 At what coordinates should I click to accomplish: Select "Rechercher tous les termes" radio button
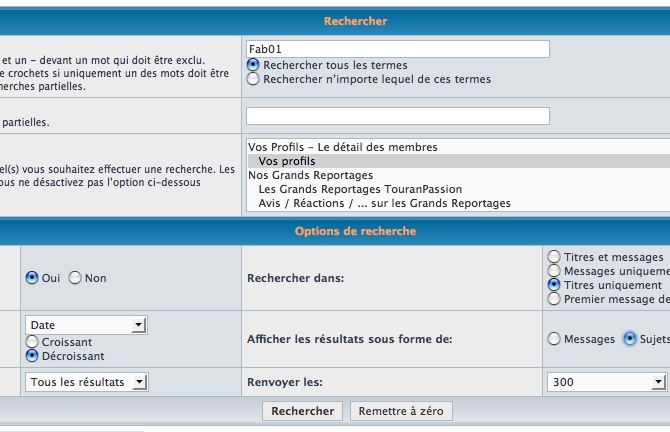253,65
